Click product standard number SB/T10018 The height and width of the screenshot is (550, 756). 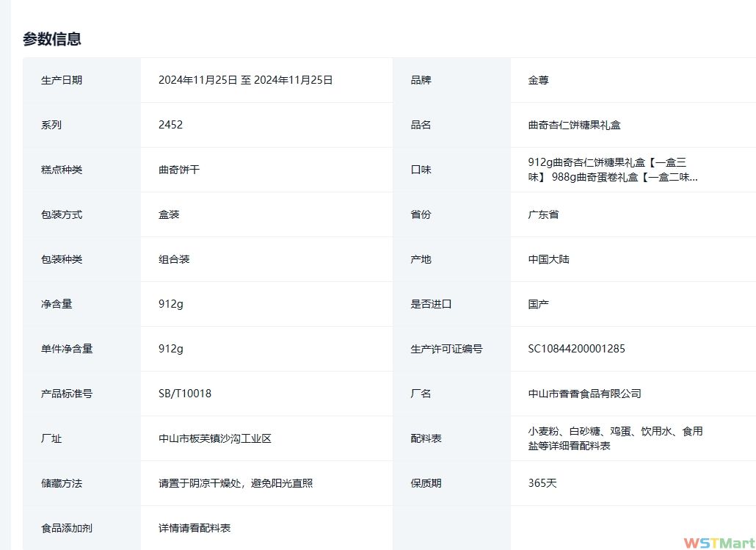click(x=184, y=394)
